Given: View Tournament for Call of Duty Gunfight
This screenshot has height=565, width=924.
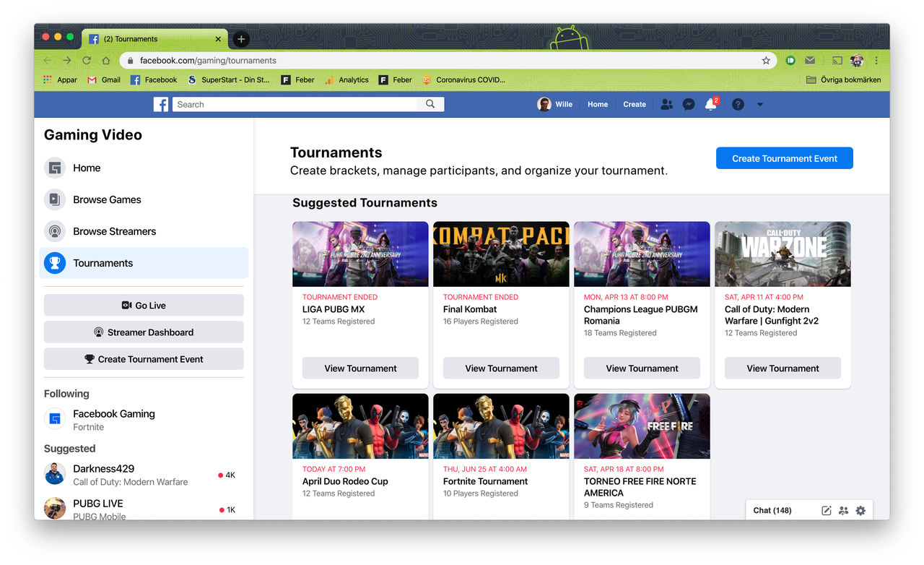Looking at the screenshot, I should pos(783,368).
